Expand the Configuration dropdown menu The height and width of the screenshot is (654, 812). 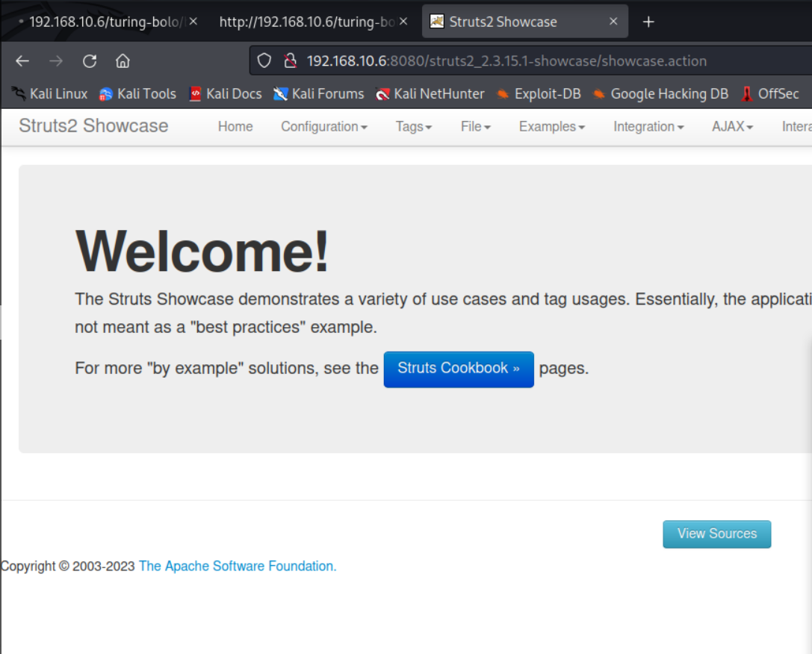click(324, 127)
